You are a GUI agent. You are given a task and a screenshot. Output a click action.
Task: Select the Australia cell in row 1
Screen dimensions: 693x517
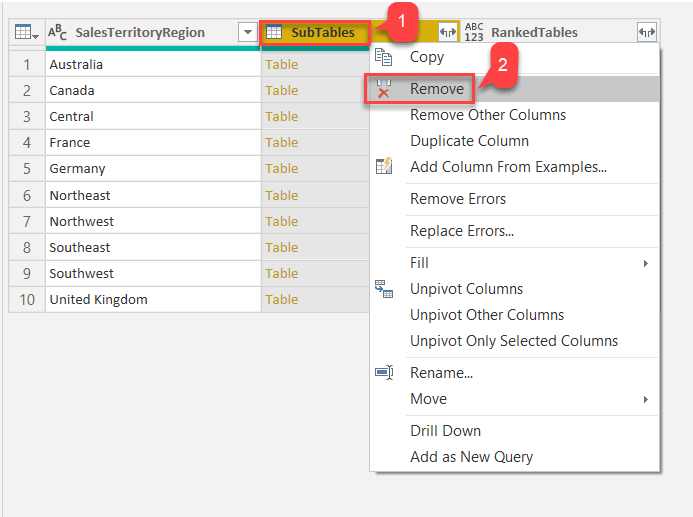150,65
